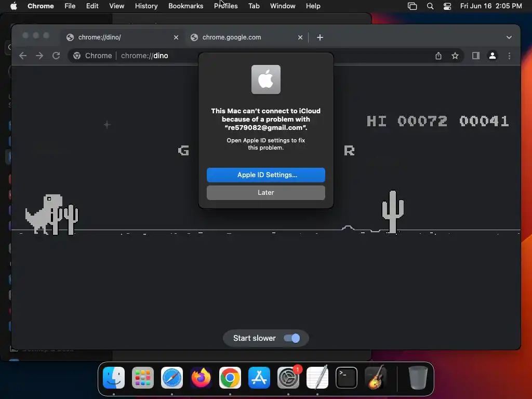Open Launchpad from the Dock
The height and width of the screenshot is (399, 532).
coord(142,377)
